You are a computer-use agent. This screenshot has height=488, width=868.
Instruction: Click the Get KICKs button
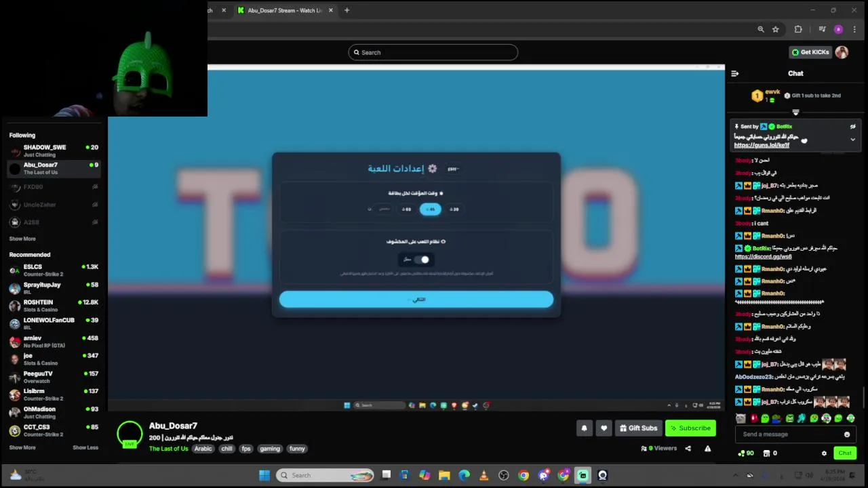coord(810,52)
